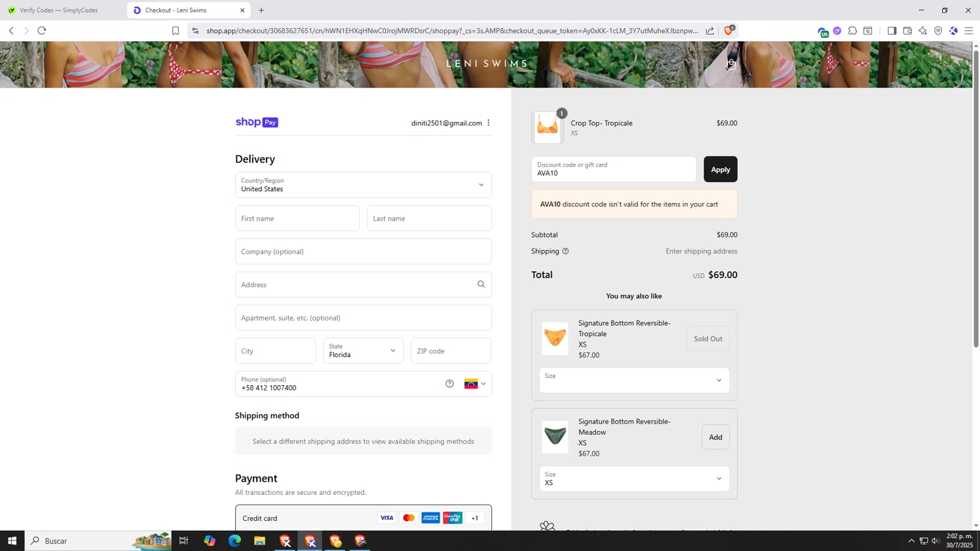Open the State dropdown showing Florida
This screenshot has width=980, height=551.
363,351
